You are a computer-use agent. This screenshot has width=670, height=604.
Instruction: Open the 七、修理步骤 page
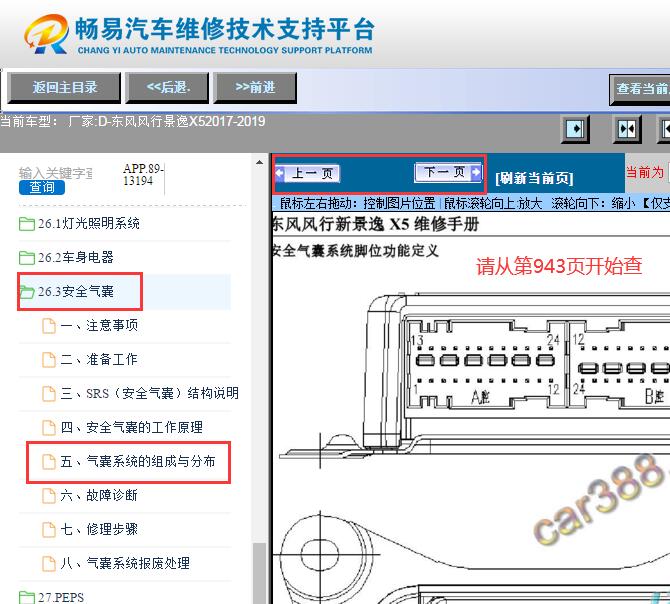pyautogui.click(x=99, y=529)
